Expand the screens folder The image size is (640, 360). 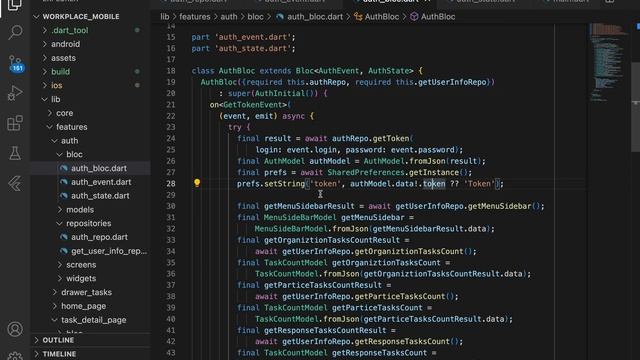click(x=60, y=265)
